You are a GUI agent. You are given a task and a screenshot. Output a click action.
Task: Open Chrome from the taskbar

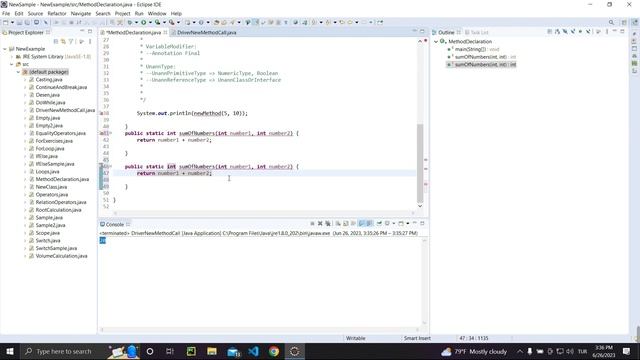coord(274,351)
